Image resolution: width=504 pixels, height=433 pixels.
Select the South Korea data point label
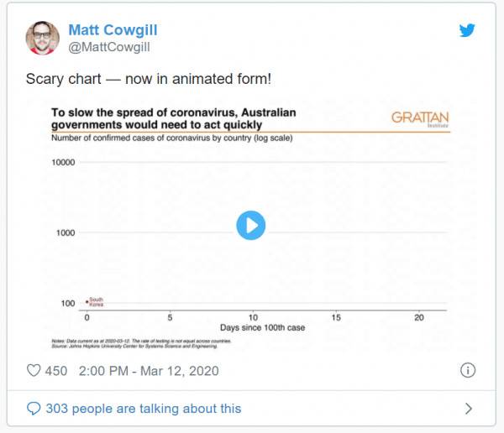tap(96, 301)
